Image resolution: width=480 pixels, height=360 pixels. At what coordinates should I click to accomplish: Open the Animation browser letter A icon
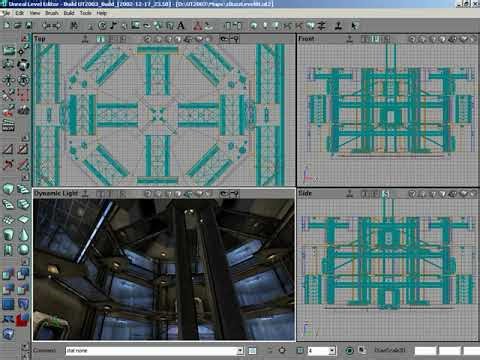(x=181, y=25)
